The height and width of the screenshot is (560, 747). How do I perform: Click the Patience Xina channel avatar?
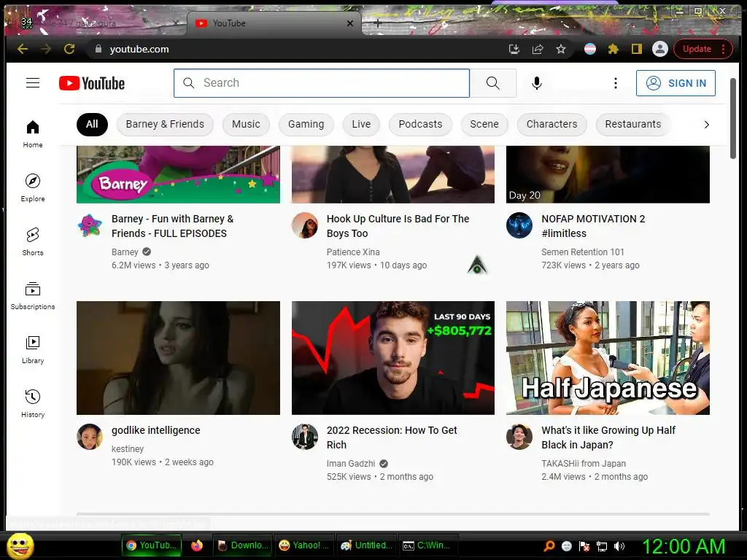(x=304, y=225)
